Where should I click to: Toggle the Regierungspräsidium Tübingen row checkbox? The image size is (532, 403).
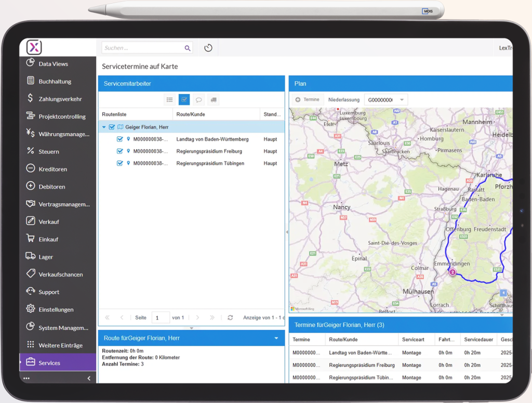(120, 163)
